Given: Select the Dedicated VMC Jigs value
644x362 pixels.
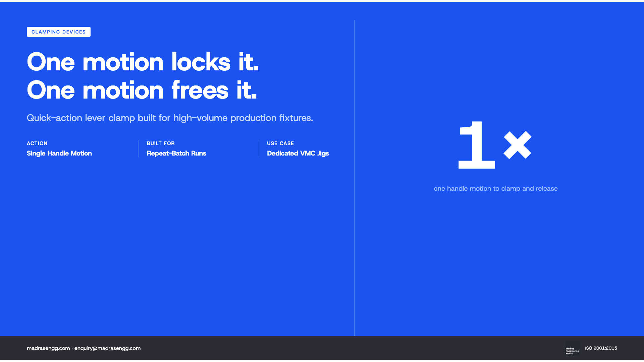Looking at the screenshot, I should (298, 153).
